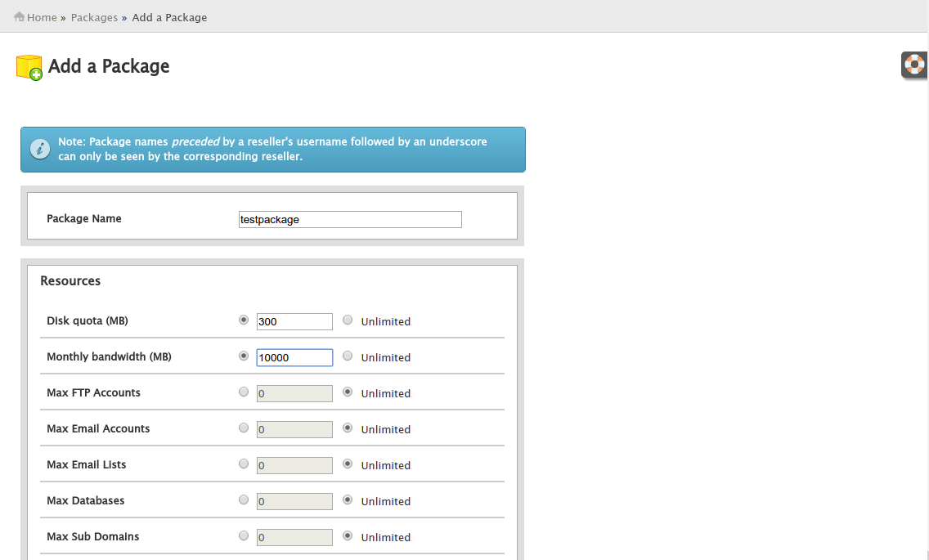Screen dimensions: 929x560
Task: Select Unlimited for Monthly bandwidth
Action: [348, 356]
